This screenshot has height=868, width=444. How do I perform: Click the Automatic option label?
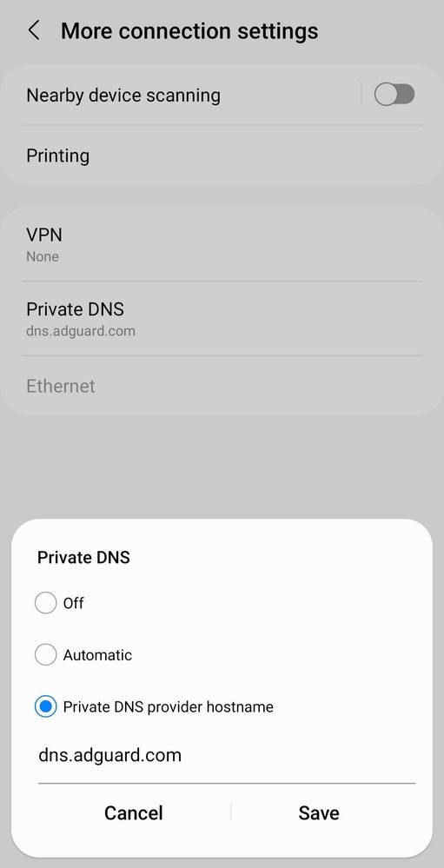point(97,655)
